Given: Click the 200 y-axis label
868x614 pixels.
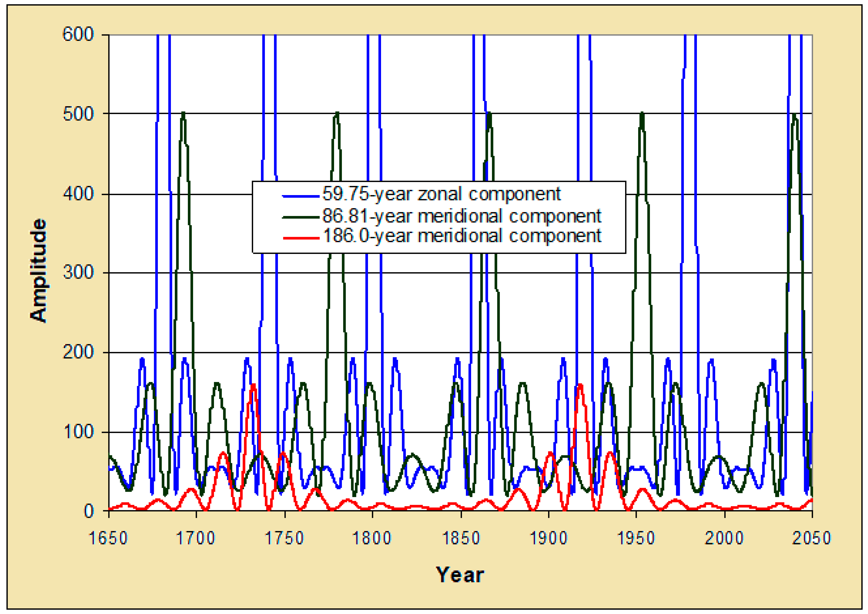Looking at the screenshot, I should [x=78, y=352].
